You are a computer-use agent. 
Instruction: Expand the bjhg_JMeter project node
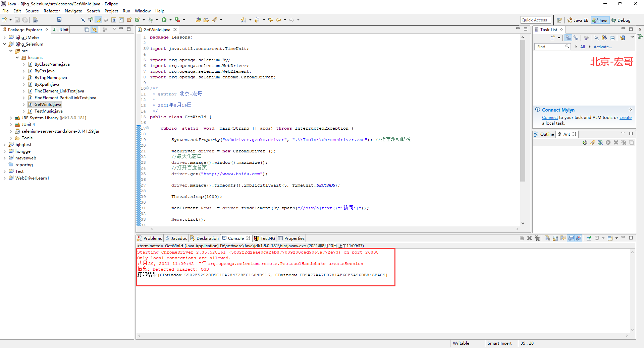coord(4,38)
